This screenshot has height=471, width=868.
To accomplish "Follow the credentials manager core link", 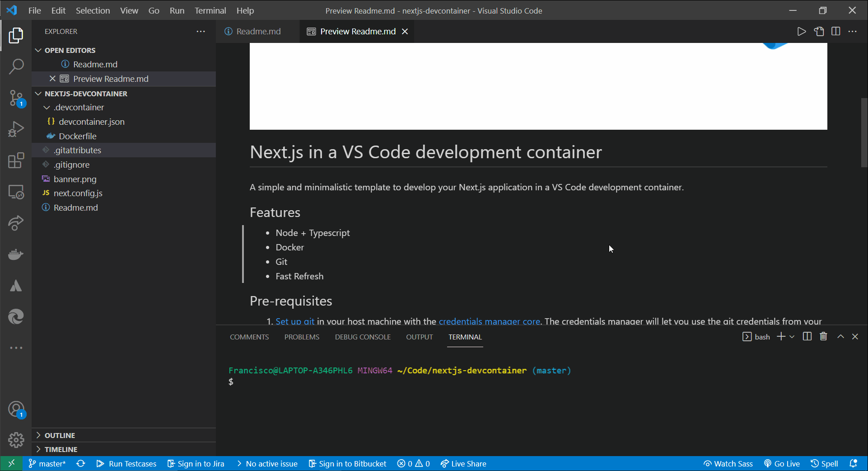I will (489, 321).
